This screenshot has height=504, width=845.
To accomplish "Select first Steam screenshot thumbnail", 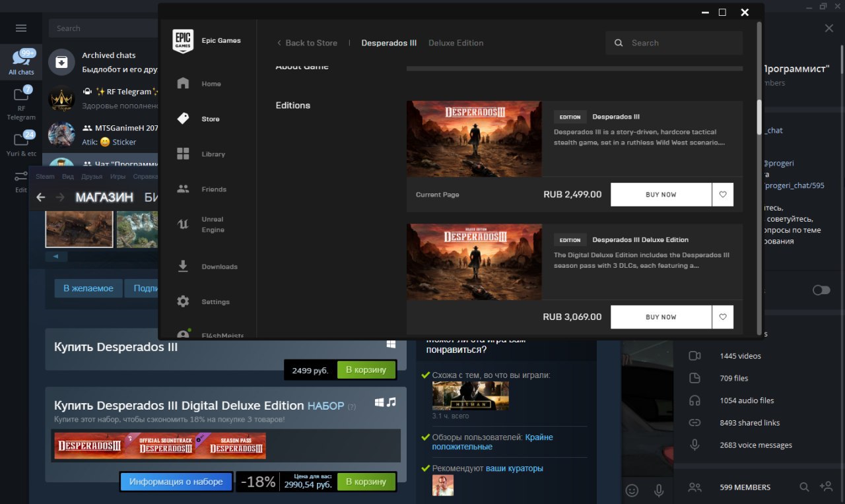I will coord(79,229).
